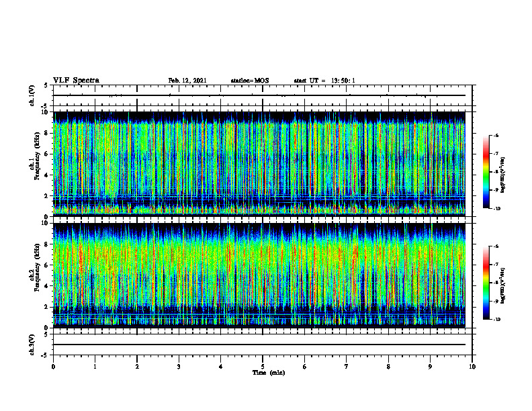This screenshot has height=411, width=532.
Task: Click inside the ch.1 spectrogram panel
Action: 259,164
